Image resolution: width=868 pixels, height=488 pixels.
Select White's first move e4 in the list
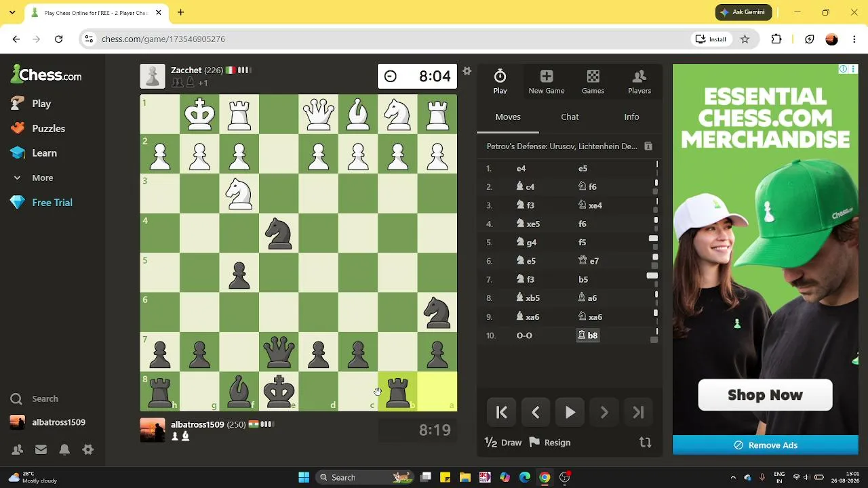click(x=521, y=169)
